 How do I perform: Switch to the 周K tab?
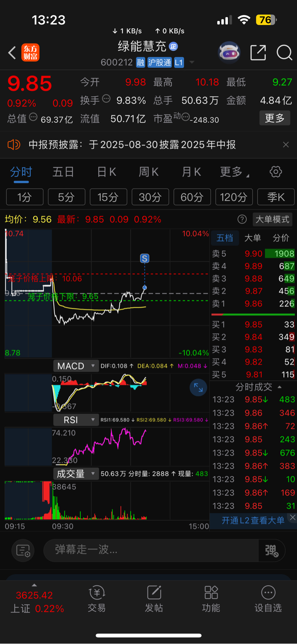pos(148,172)
